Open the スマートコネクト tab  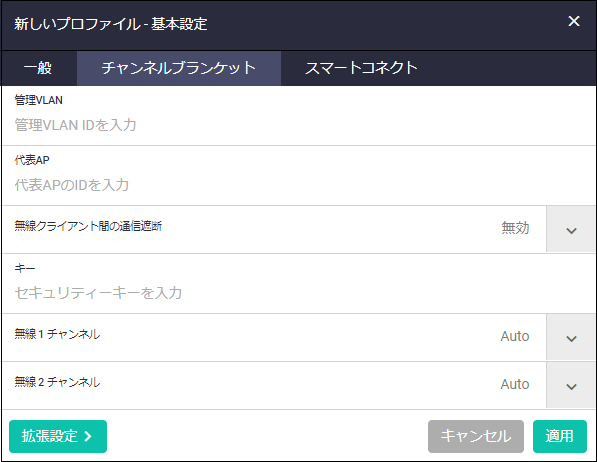pos(361,68)
